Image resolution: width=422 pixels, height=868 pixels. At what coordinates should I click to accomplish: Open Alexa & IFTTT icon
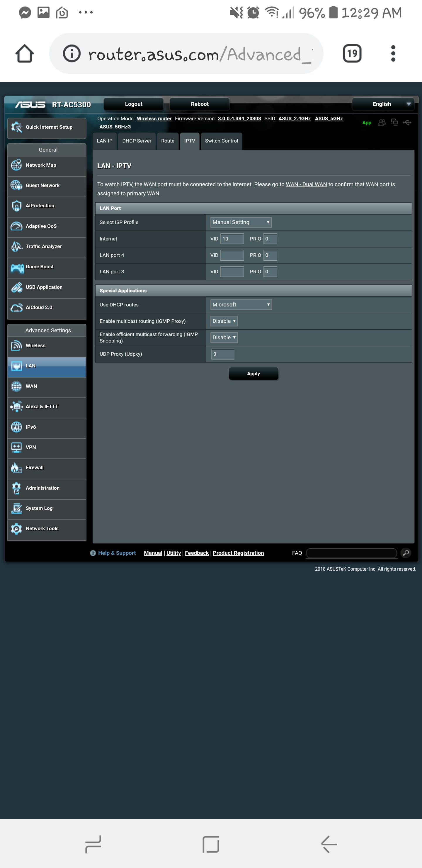16,407
